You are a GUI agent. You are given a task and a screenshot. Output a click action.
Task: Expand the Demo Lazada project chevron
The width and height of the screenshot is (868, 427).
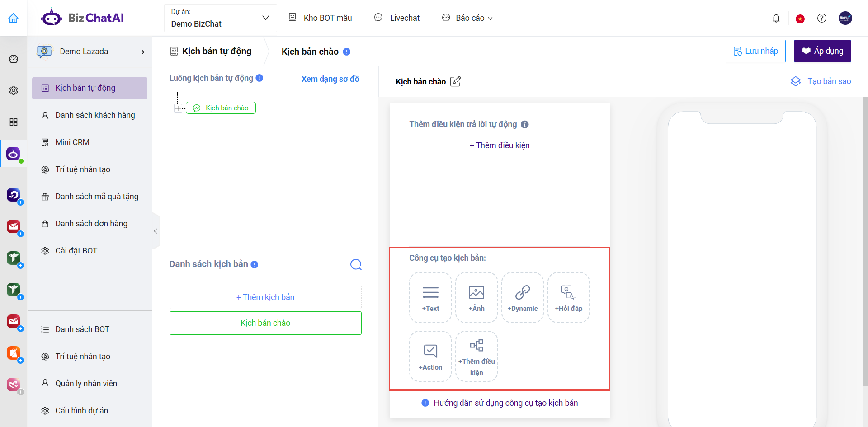point(143,52)
